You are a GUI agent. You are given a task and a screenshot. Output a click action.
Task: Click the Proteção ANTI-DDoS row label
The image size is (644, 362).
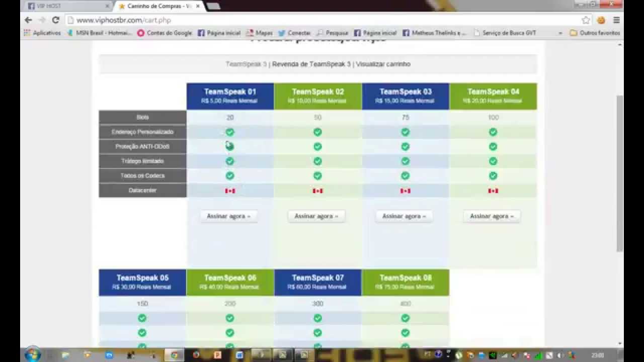(x=142, y=146)
